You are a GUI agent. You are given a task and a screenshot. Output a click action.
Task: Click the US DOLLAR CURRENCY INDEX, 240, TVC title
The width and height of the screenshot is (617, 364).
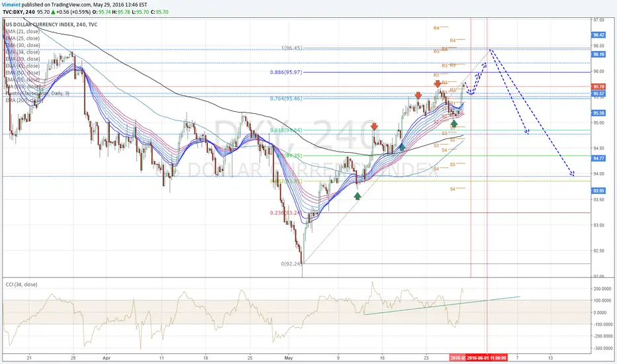(x=52, y=24)
